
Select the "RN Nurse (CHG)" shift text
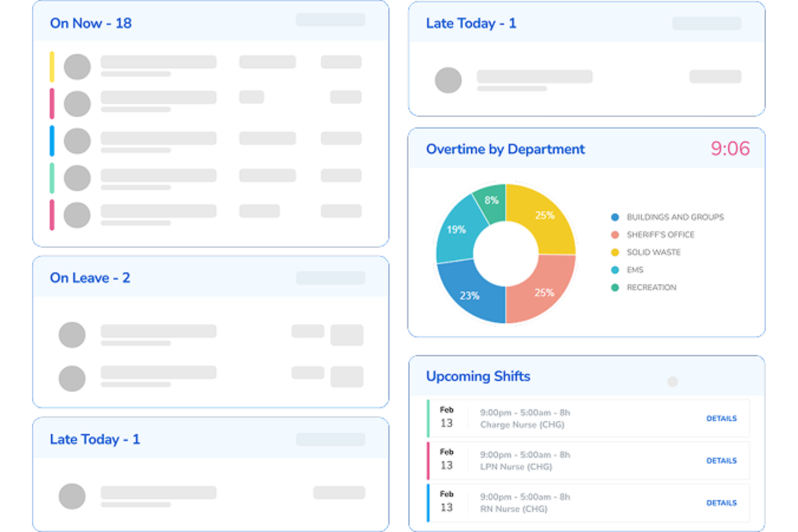coord(513,509)
